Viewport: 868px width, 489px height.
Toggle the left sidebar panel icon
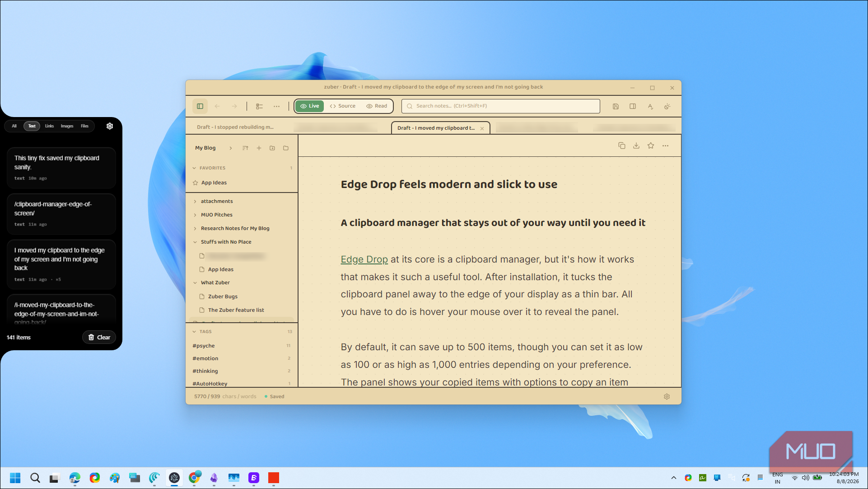(x=200, y=106)
